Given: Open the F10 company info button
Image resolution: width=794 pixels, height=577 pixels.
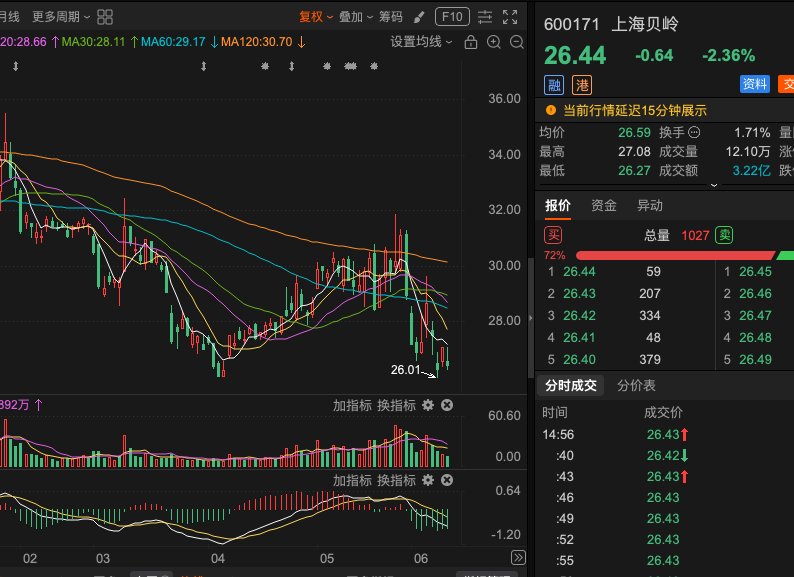Looking at the screenshot, I should pyautogui.click(x=452, y=17).
